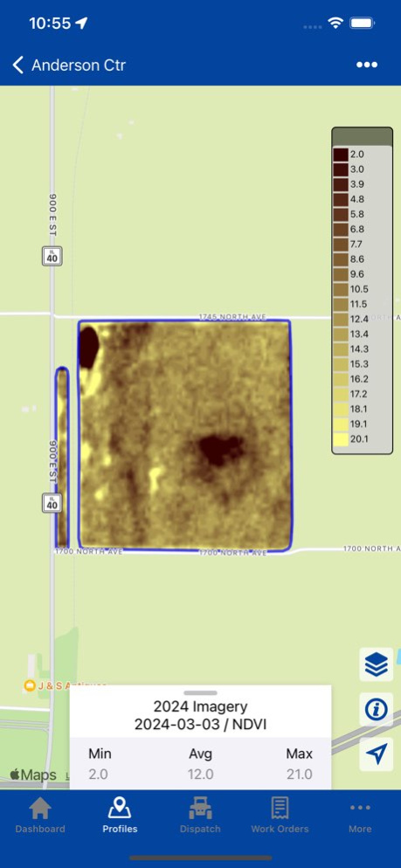Tap the lower IL 40 route shield

[x=52, y=503]
